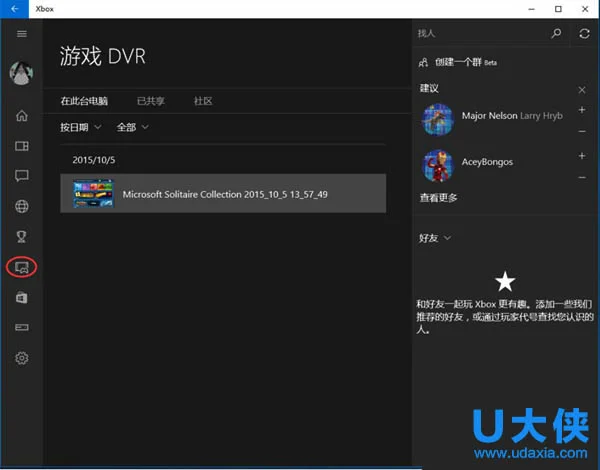
Task: Select Microsoft Solitaire Collection 2015_10_5 13_57_49 clip
Action: point(223,193)
